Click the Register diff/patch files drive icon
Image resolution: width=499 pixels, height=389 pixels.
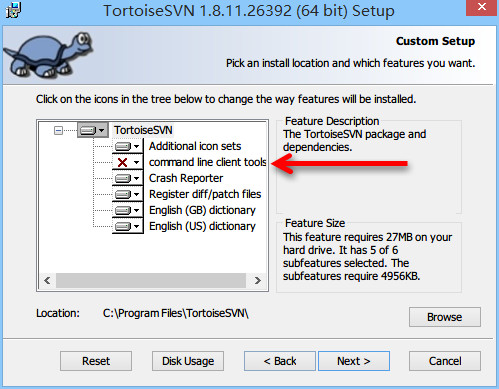click(x=123, y=194)
